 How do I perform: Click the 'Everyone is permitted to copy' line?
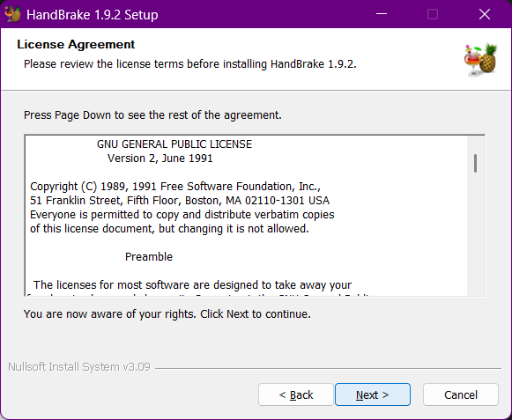[x=182, y=215]
